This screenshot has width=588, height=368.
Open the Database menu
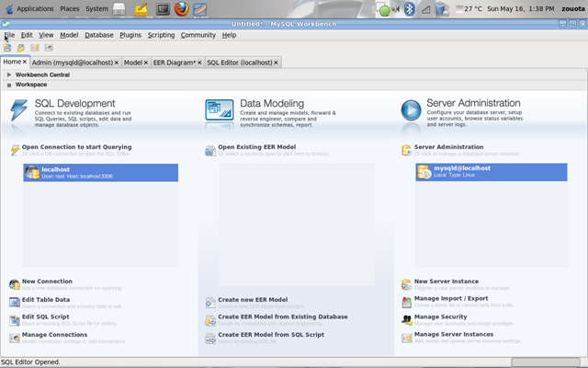coord(99,35)
